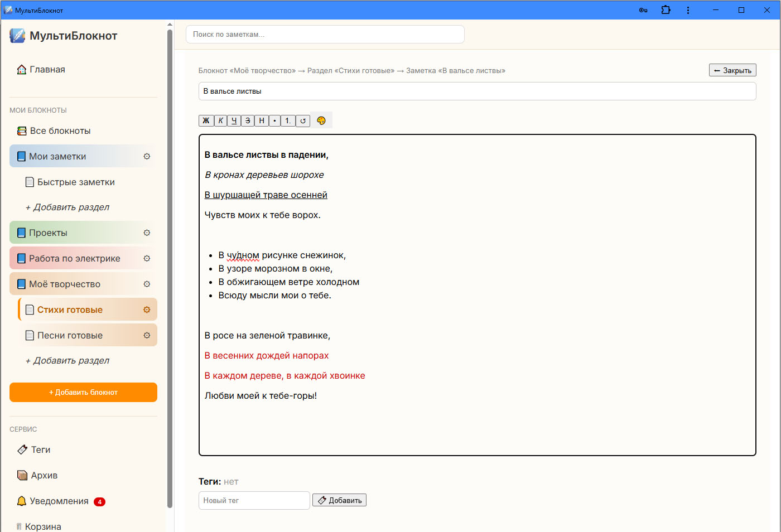The image size is (781, 532).
Task: Go to Главная home page
Action: (83, 70)
